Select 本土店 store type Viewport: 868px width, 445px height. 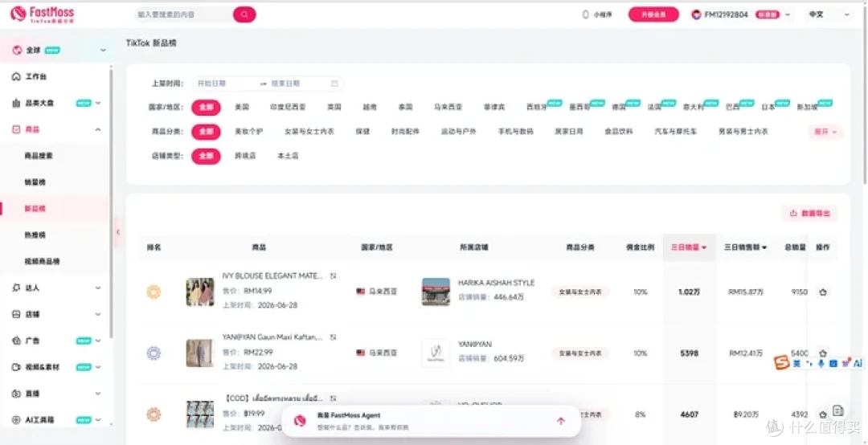[288, 156]
